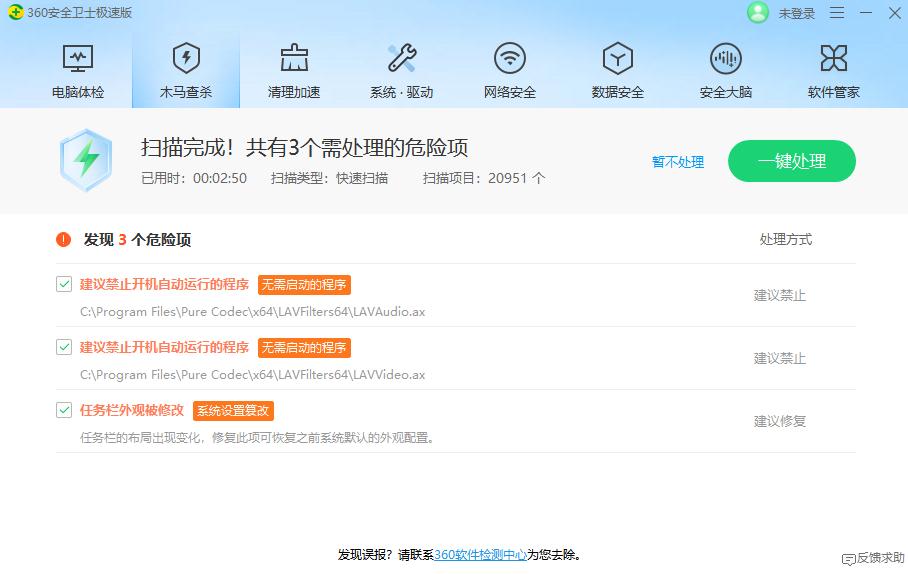The image size is (908, 574).
Task: Click the 360 logo in title bar
Action: pyautogui.click(x=16, y=12)
